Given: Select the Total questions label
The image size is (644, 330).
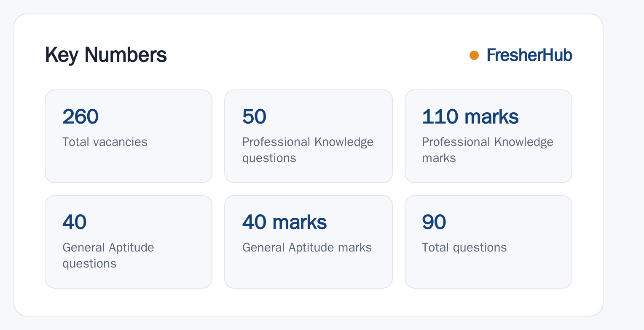Looking at the screenshot, I should tap(464, 247).
